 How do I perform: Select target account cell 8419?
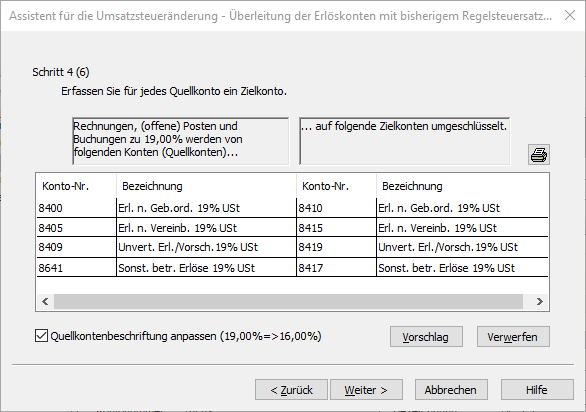pyautogui.click(x=336, y=247)
